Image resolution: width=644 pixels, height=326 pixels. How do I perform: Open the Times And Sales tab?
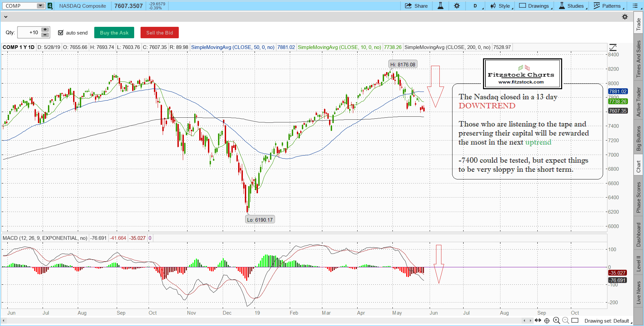point(638,59)
